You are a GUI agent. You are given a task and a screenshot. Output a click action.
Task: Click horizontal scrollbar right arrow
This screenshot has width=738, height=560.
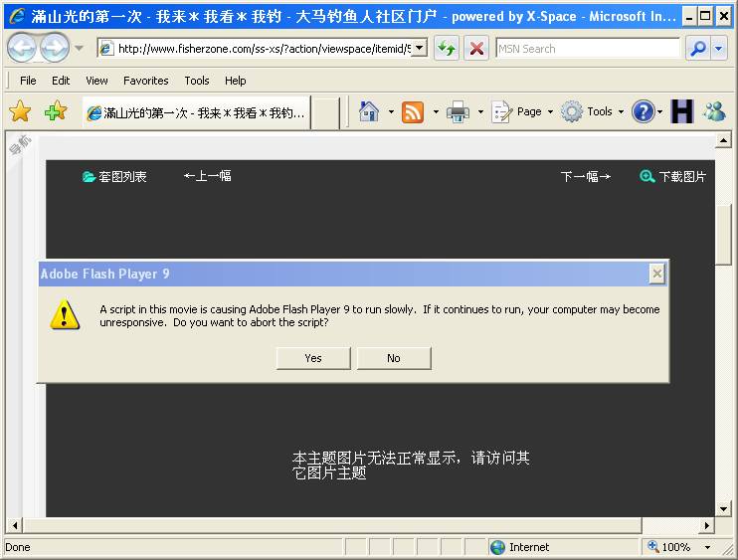click(x=706, y=525)
